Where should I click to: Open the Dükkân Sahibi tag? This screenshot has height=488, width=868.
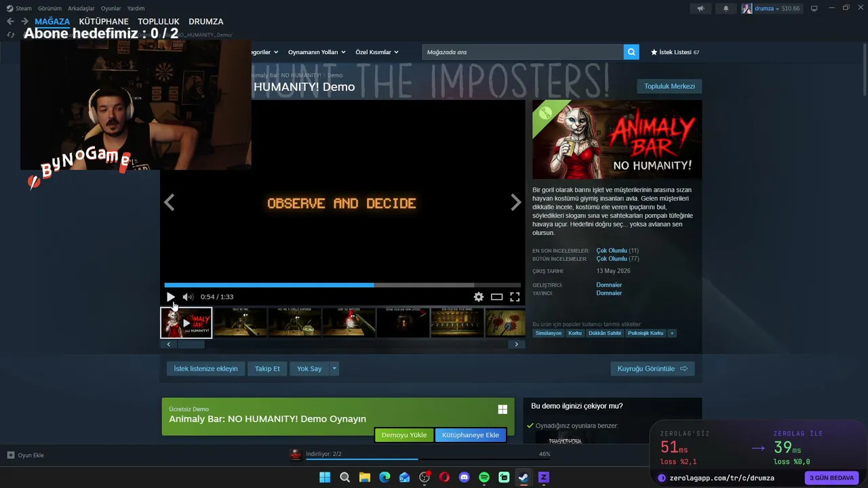point(605,333)
